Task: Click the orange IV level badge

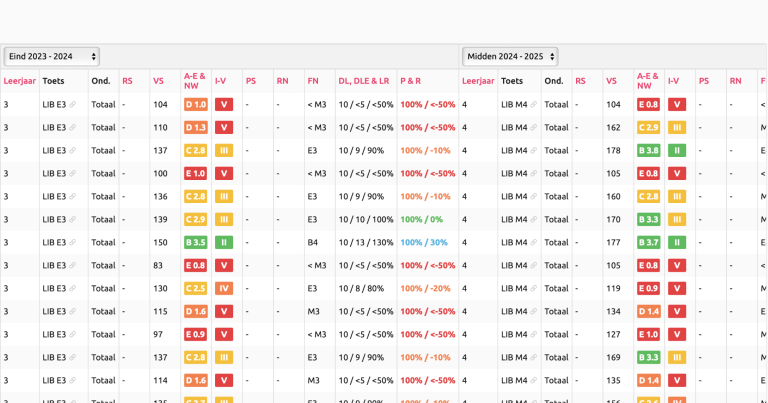Action: pyautogui.click(x=224, y=289)
